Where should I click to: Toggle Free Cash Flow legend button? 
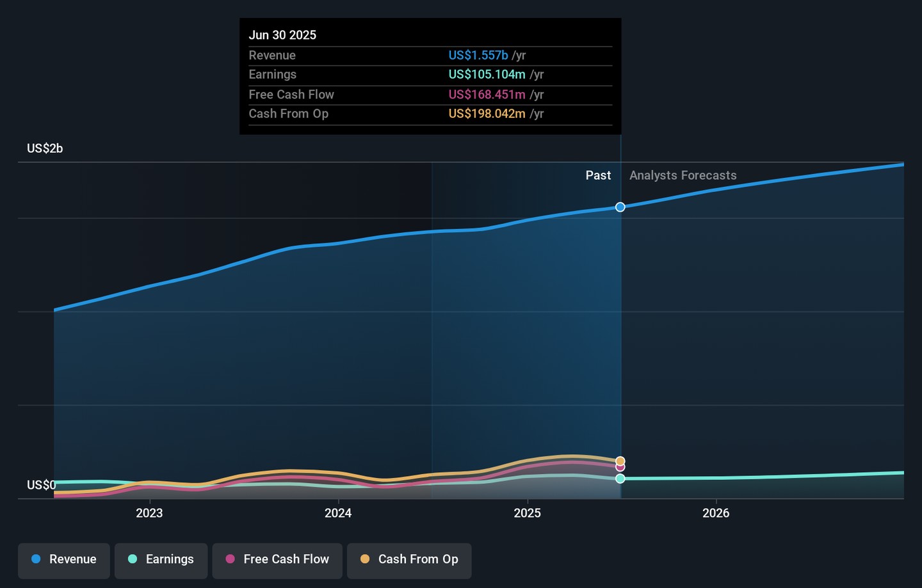(277, 560)
